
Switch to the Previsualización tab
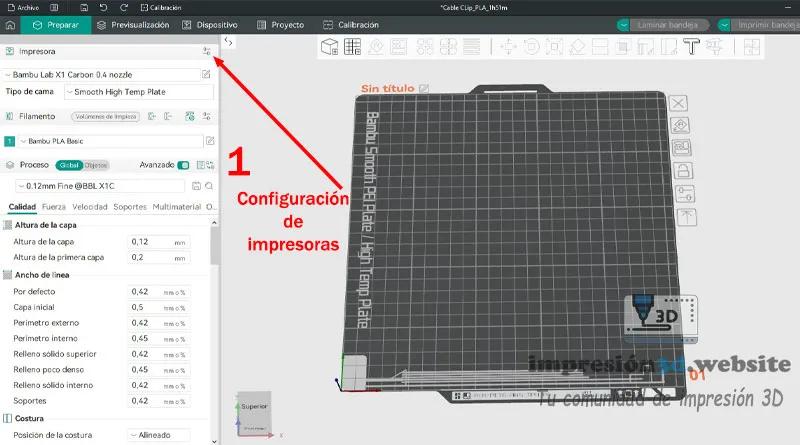133,25
